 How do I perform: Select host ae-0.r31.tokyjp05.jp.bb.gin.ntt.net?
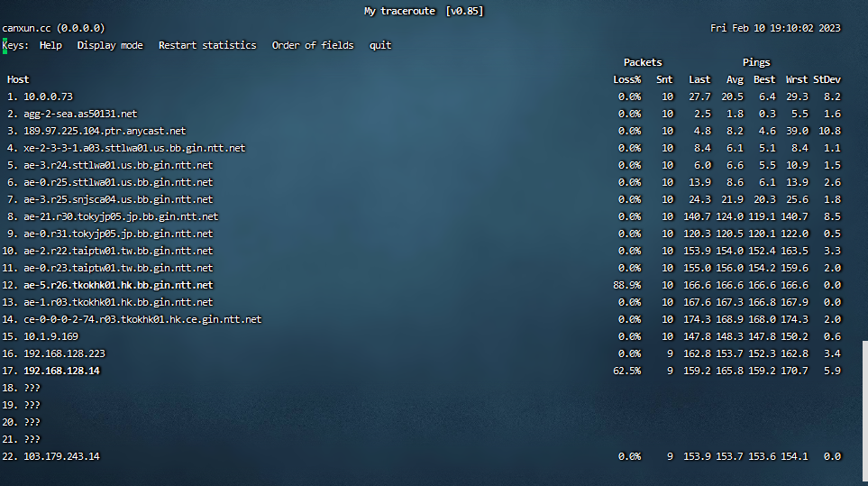[x=118, y=234]
